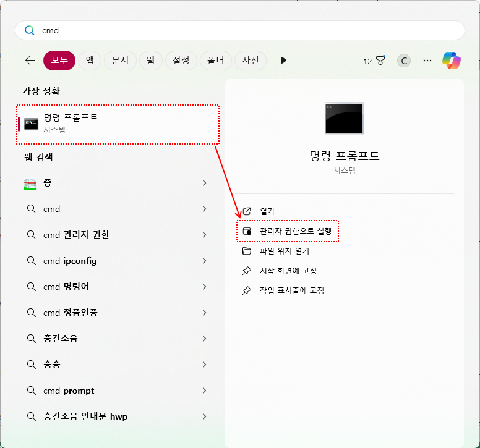Open the Copilot icon
The image size is (480, 448).
click(x=452, y=60)
